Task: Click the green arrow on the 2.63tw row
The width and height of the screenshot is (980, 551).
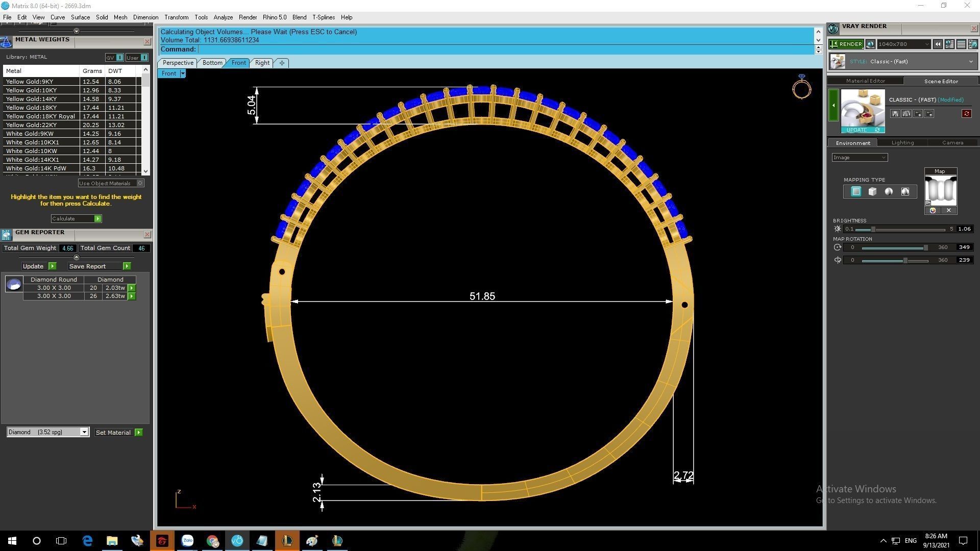Action: [132, 296]
